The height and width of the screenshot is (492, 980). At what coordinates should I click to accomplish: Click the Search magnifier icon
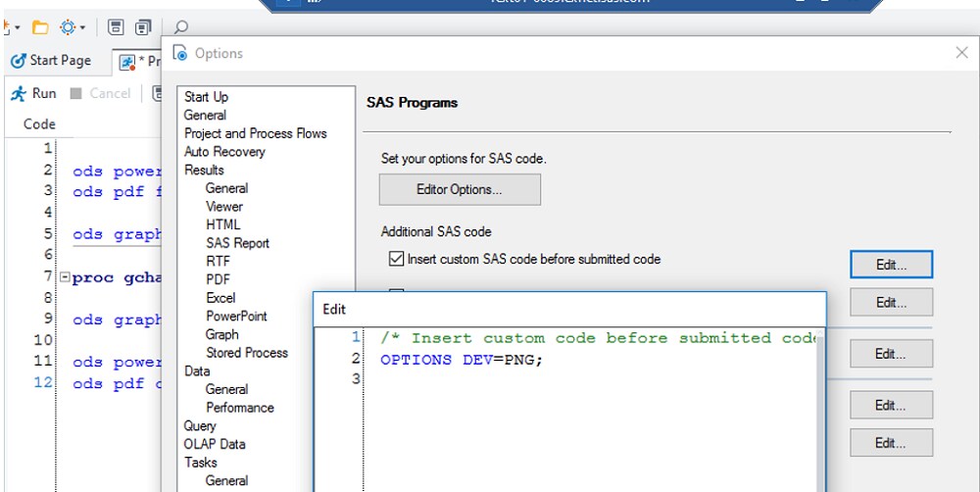coord(180,26)
